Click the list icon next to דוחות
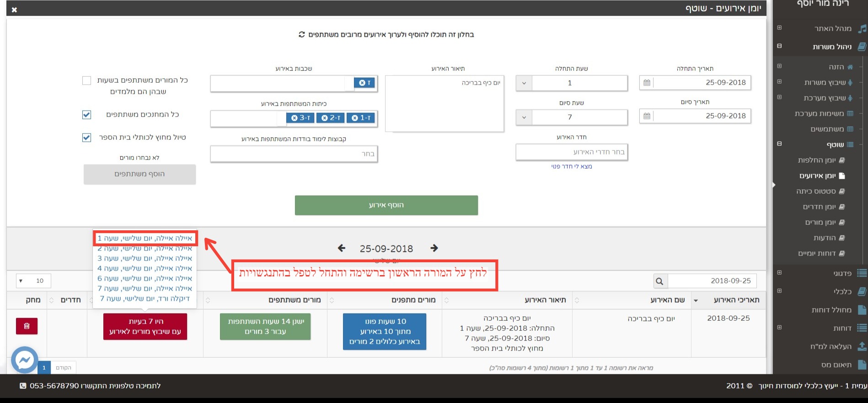The image size is (868, 403). 862,328
